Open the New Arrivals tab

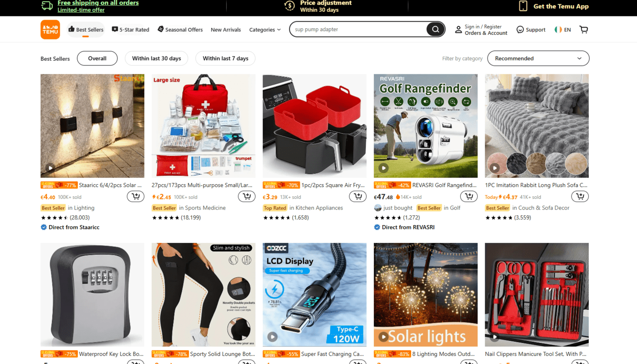click(226, 30)
